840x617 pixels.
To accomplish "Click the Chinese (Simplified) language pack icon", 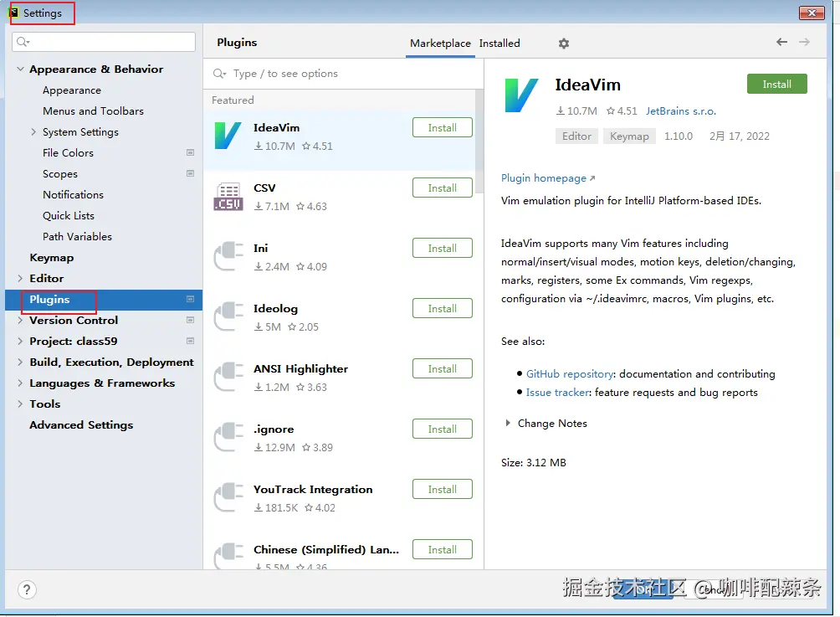I will (228, 556).
